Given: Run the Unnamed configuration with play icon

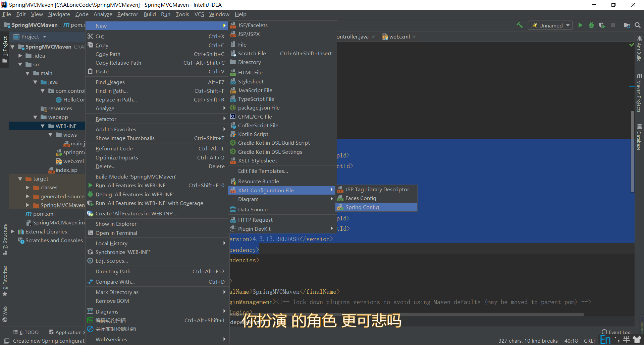Looking at the screenshot, I should pos(580,25).
